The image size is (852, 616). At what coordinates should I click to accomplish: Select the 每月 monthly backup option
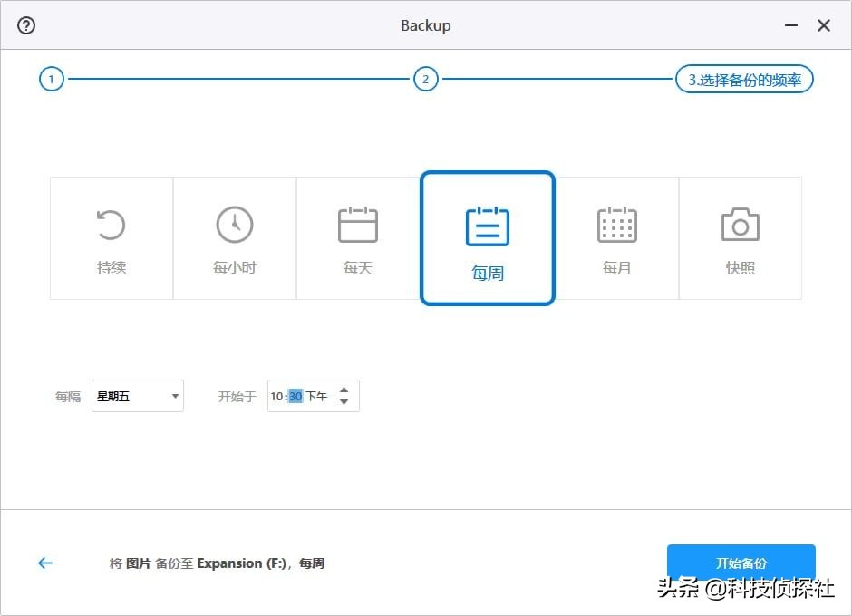(x=616, y=238)
